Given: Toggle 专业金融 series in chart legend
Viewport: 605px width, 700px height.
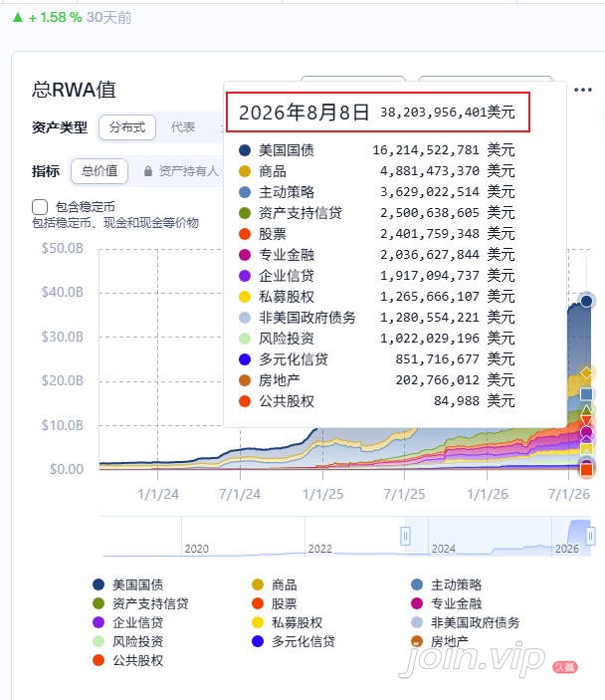Looking at the screenshot, I should pos(446,603).
